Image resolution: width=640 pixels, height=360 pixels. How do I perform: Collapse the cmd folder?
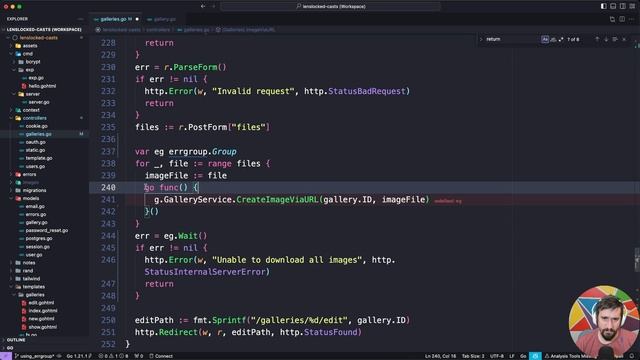[x=28, y=54]
